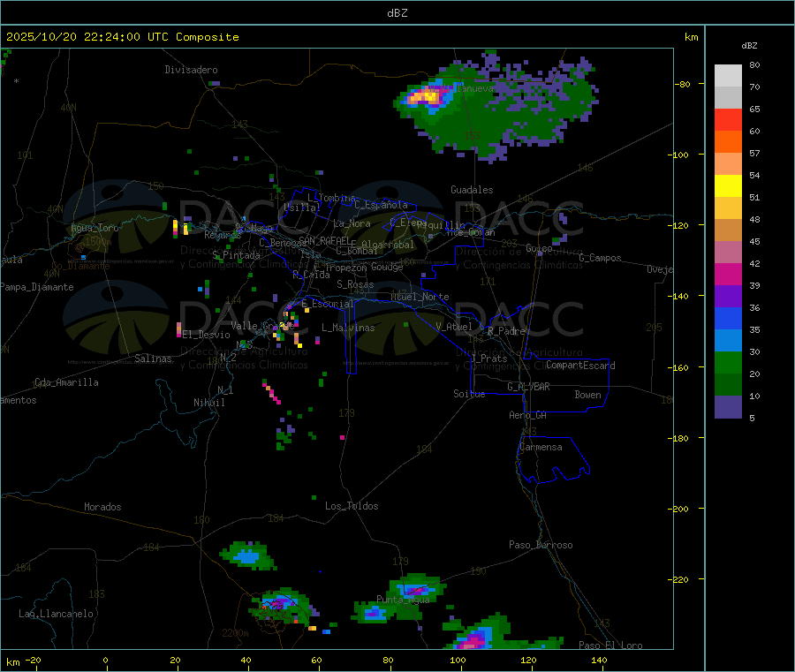The height and width of the screenshot is (672, 795).
Task: Click the '-220' tick on the vertical km axis
Action: [x=679, y=580]
